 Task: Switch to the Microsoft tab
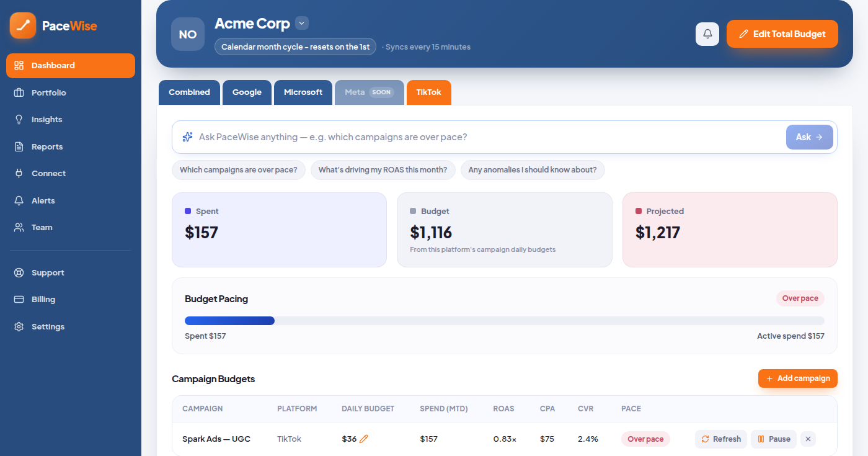pyautogui.click(x=303, y=92)
